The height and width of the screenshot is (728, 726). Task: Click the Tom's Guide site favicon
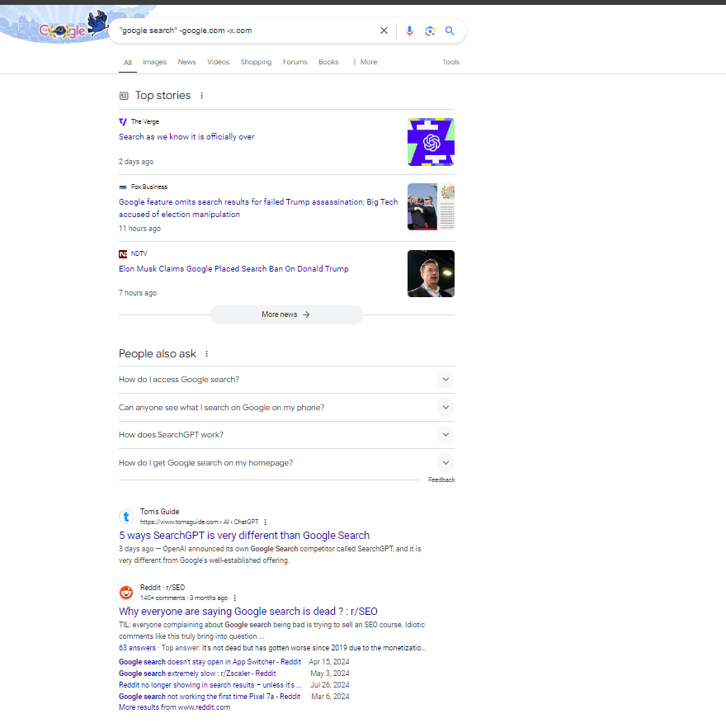click(126, 517)
